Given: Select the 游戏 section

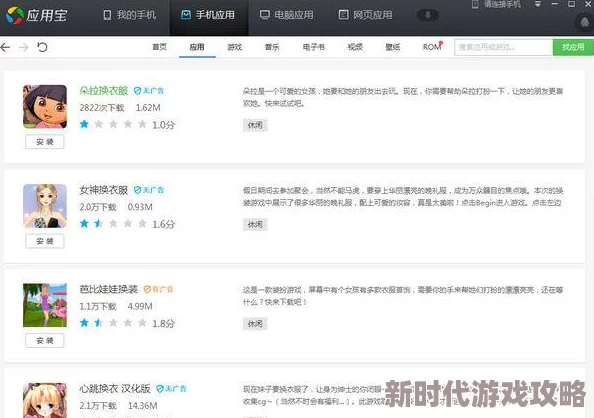Looking at the screenshot, I should pyautogui.click(x=234, y=47).
